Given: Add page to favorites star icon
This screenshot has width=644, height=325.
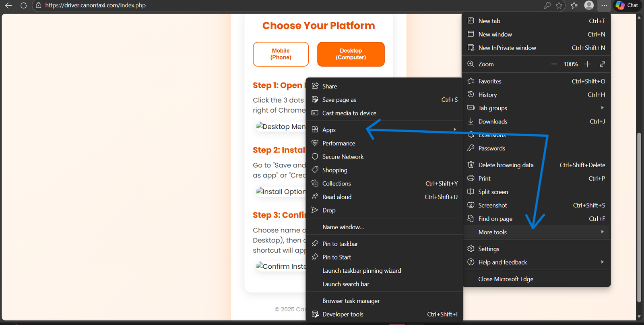Looking at the screenshot, I should click(559, 5).
